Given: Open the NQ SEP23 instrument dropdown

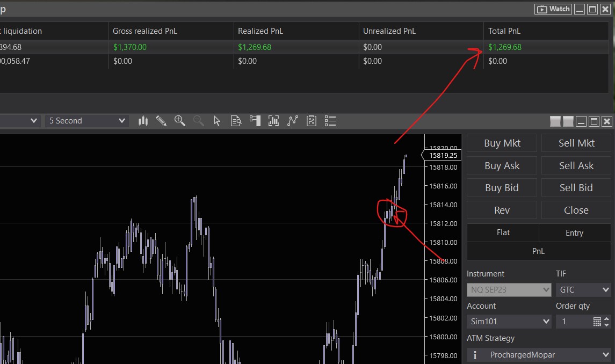Looking at the screenshot, I should 509,290.
